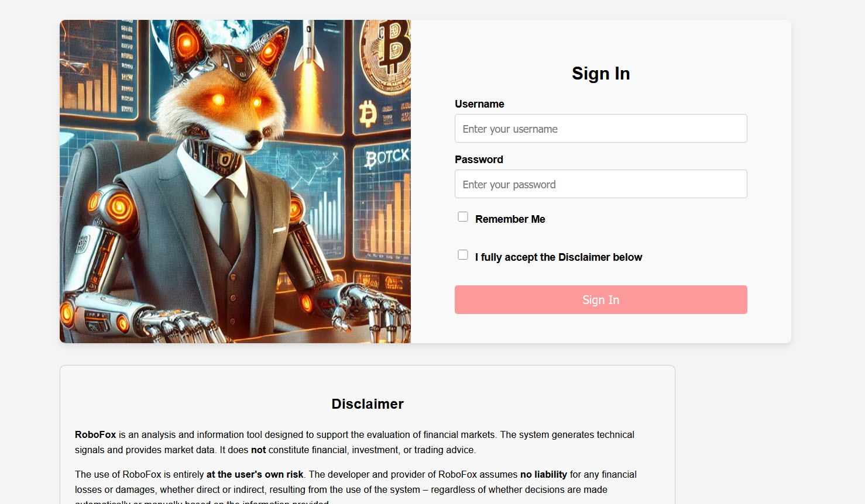Click the bold RoboFox name in the disclaimer
This screenshot has height=504, width=865.
[x=95, y=435]
